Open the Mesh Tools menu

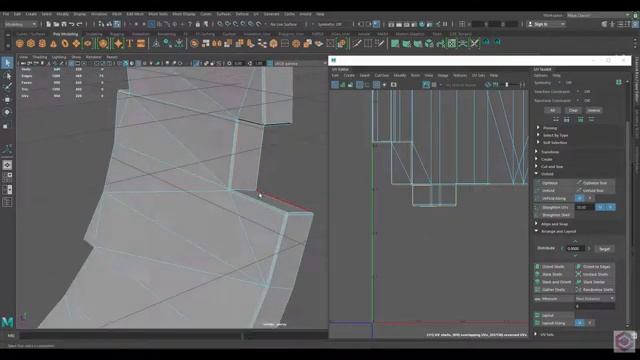tap(158, 14)
